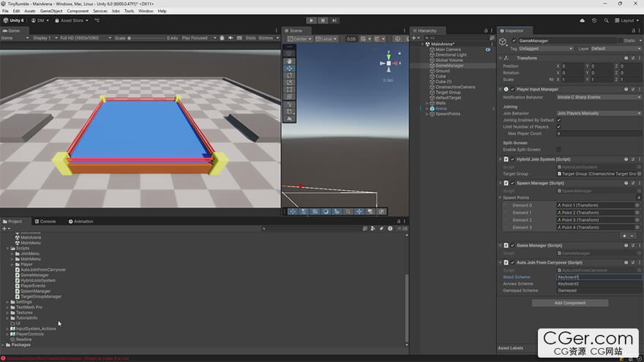Toggle Limit Number of Players checkbox
This screenshot has width=644, height=362.
click(559, 127)
